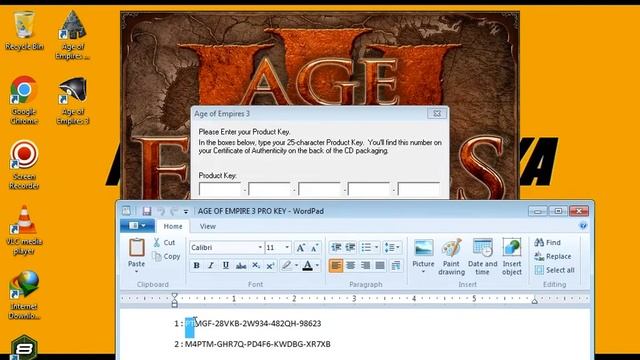Open the WordPad file menu button

137,226
